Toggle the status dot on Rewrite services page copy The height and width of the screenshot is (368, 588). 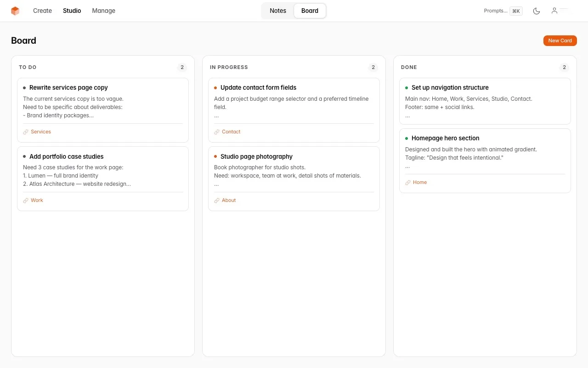24,87
